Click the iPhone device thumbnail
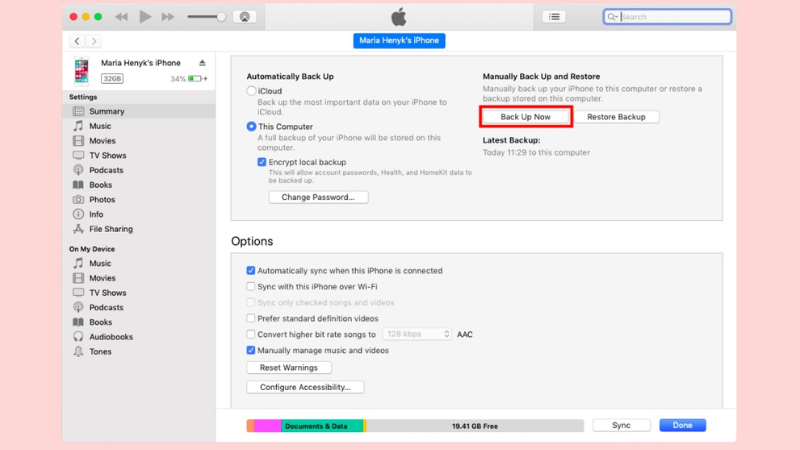Viewport: 800px width, 450px height. click(82, 70)
